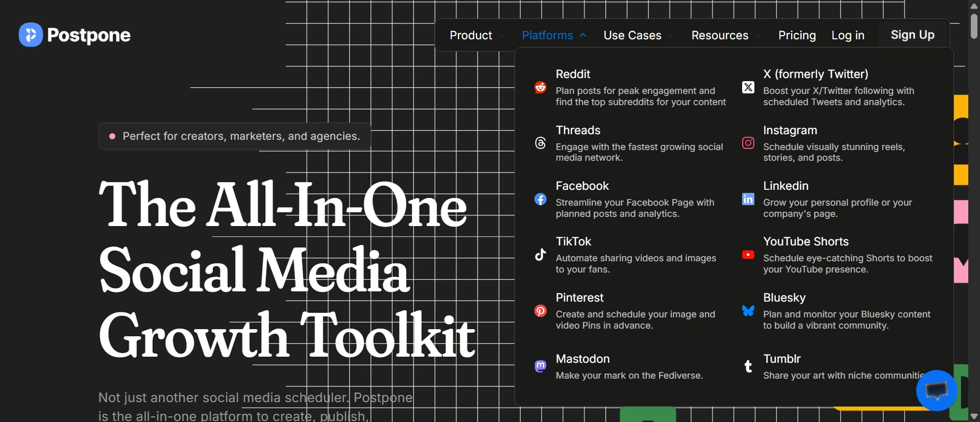The image size is (980, 422).
Task: Click 'Not just another social media scheduler' paragraph
Action: click(256, 406)
